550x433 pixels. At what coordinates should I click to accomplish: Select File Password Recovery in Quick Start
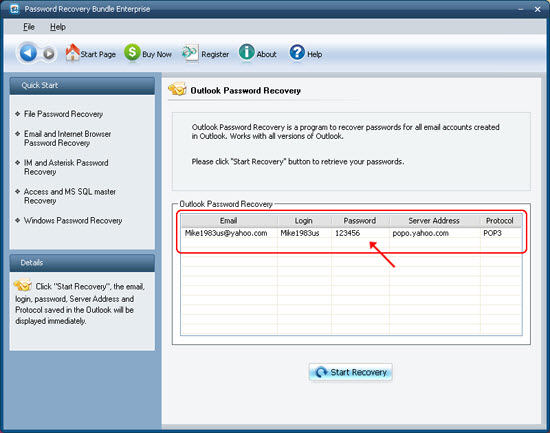(x=63, y=114)
